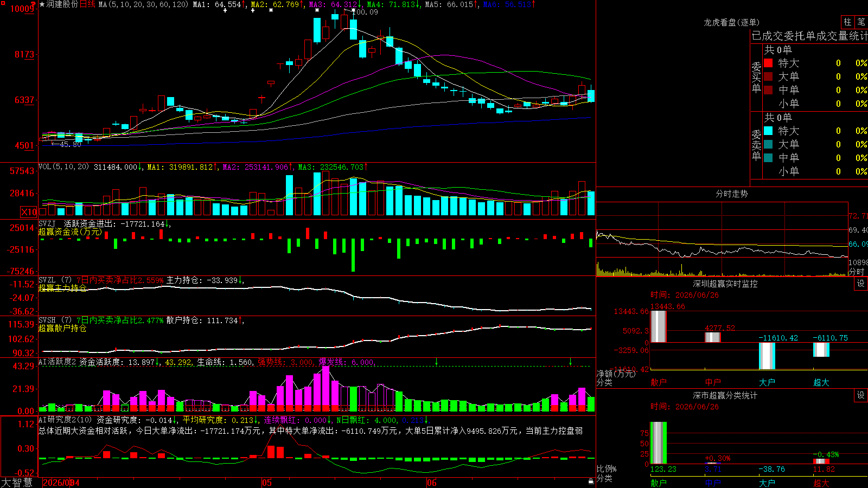868x488 pixels.
Task: Click the 大户 bar showing -11610.42
Action: [767, 356]
